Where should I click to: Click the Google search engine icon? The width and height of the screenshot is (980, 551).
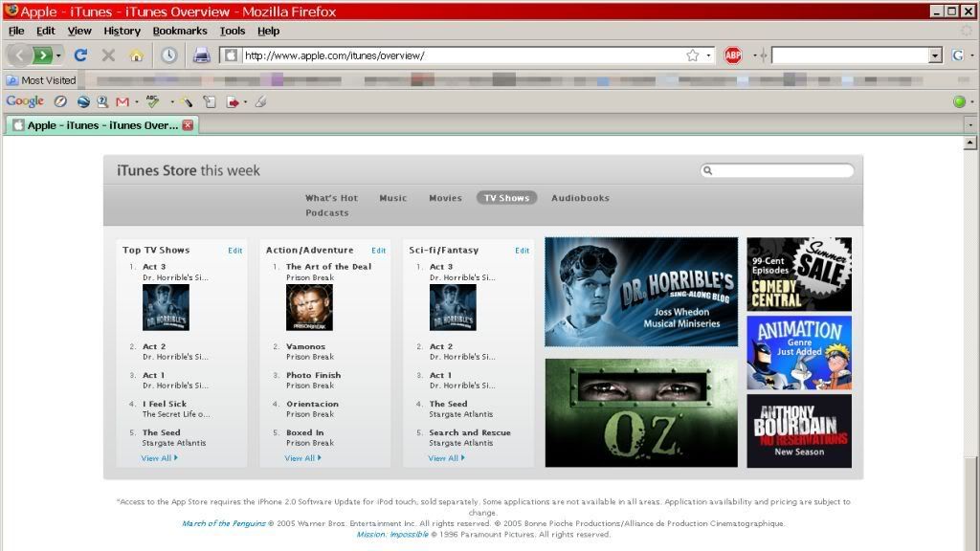point(957,55)
